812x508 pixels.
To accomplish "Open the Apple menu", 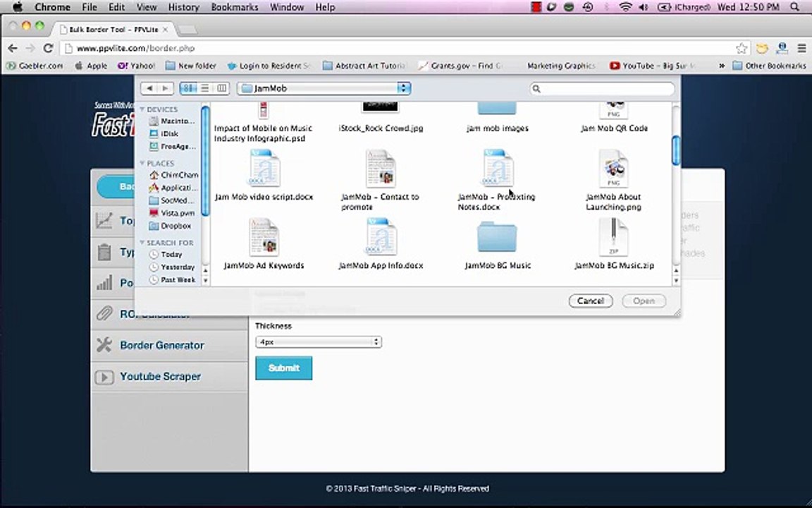I will pyautogui.click(x=18, y=7).
